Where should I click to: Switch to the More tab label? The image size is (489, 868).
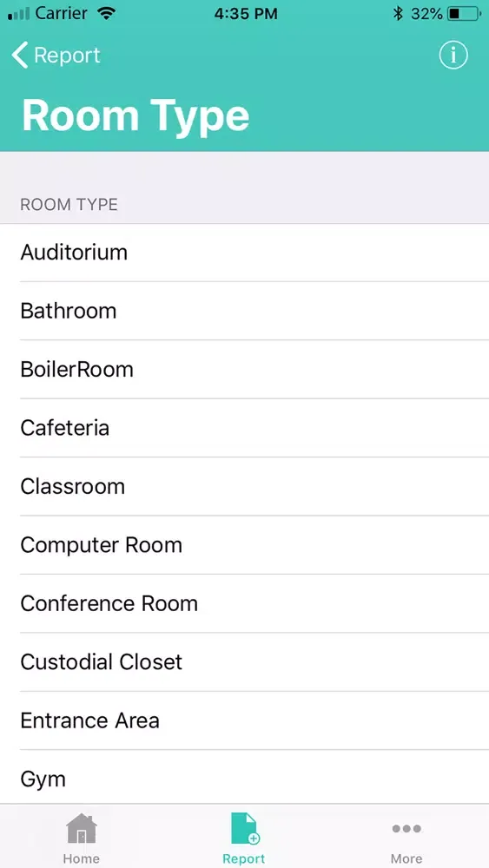coord(406,858)
